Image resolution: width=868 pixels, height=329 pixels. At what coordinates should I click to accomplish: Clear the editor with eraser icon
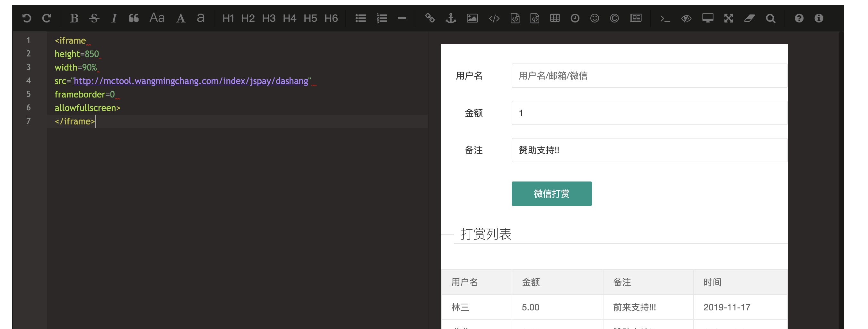750,18
